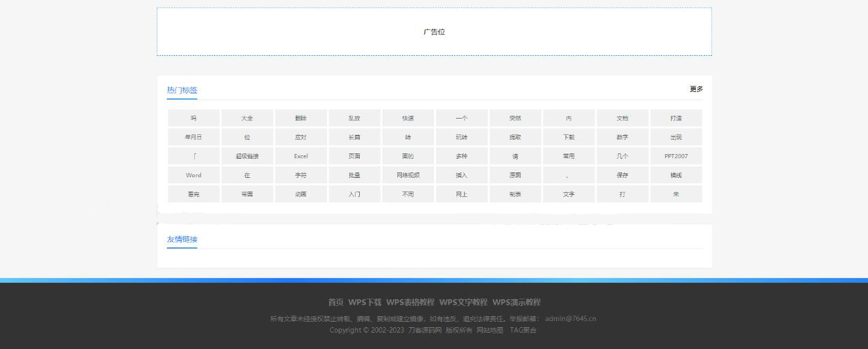Choose the 超级链接 tag
868x349 pixels.
click(247, 156)
